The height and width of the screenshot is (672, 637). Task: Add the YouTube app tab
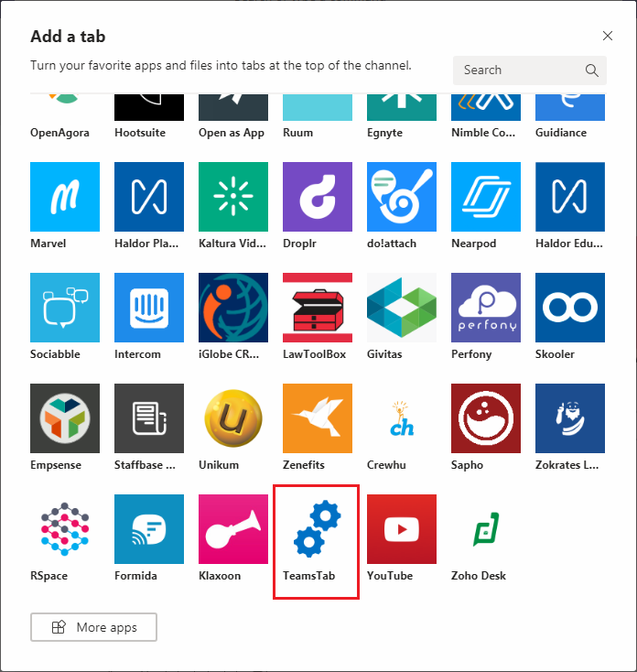tap(402, 529)
